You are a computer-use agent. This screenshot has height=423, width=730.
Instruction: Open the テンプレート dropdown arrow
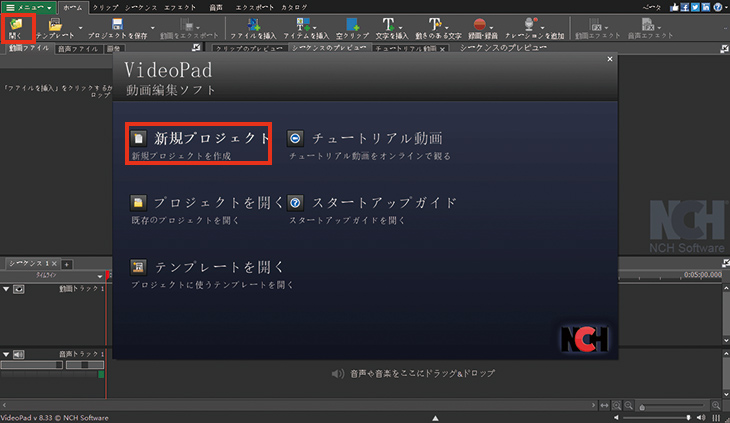[78, 27]
